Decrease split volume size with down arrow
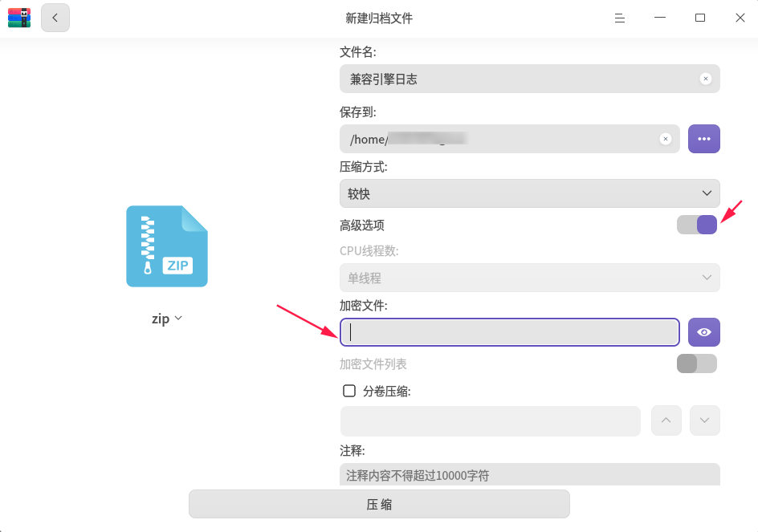 pos(705,420)
